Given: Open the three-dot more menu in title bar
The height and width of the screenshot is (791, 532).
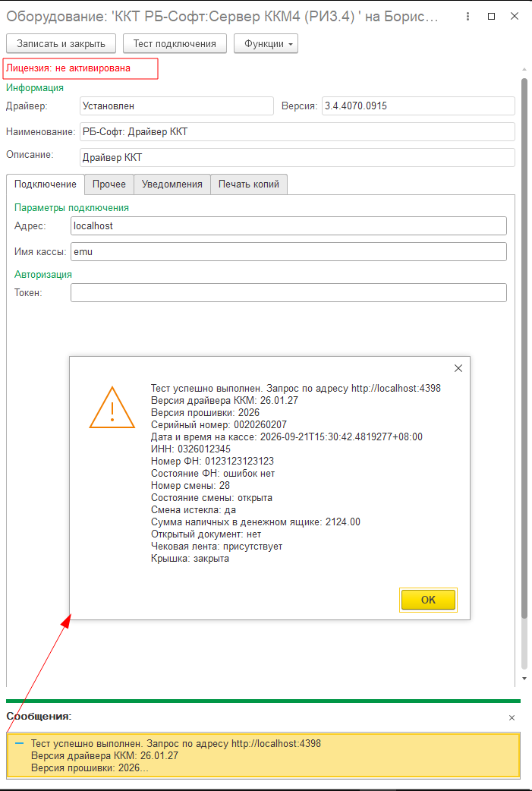Looking at the screenshot, I should (468, 17).
